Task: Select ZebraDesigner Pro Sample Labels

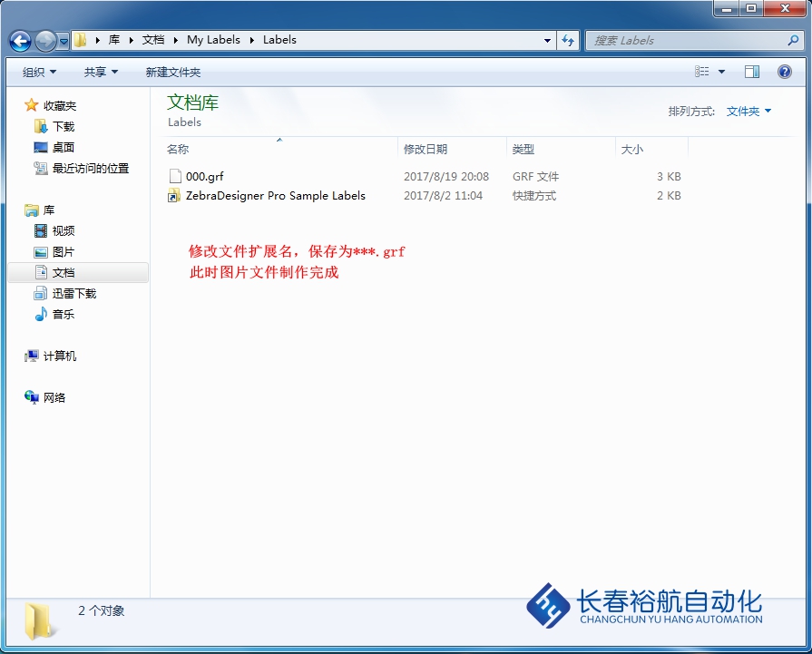Action: click(276, 195)
